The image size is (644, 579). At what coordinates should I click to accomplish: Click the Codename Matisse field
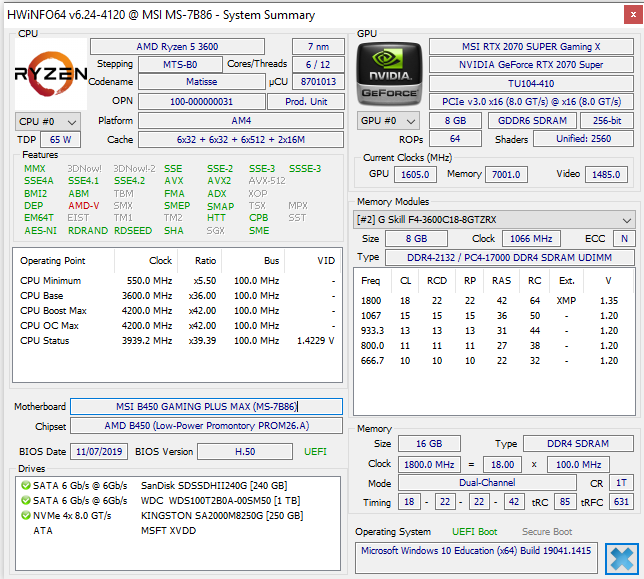[202, 81]
